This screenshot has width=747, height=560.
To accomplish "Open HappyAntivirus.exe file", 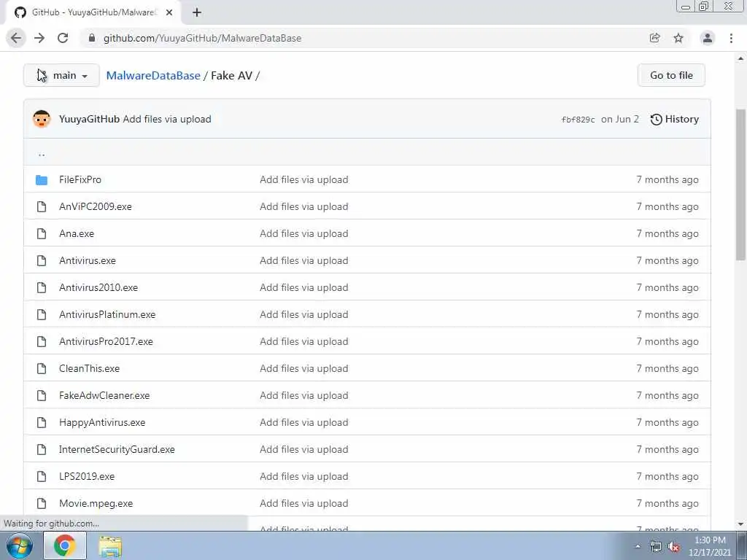I will 102,422.
